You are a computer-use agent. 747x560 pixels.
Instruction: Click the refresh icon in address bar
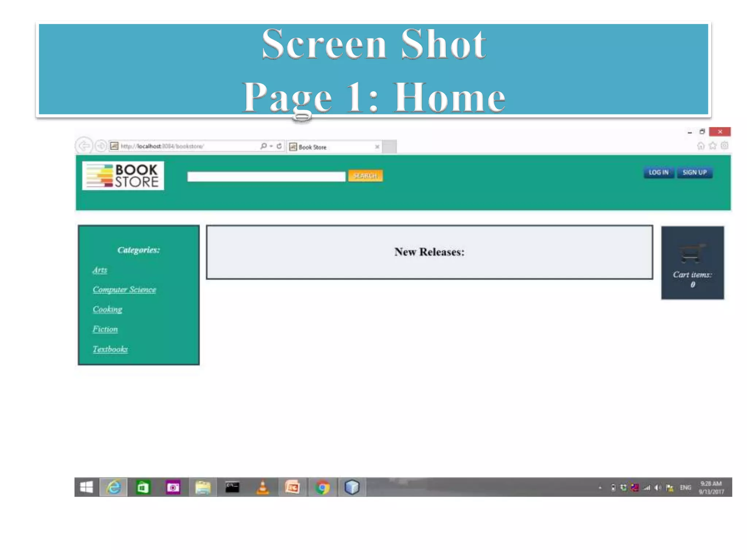[x=279, y=146]
